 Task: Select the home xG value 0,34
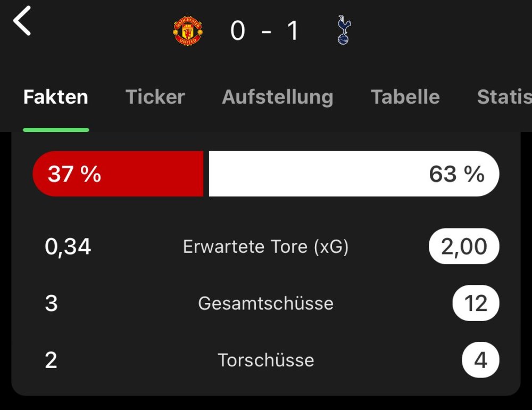(x=68, y=247)
